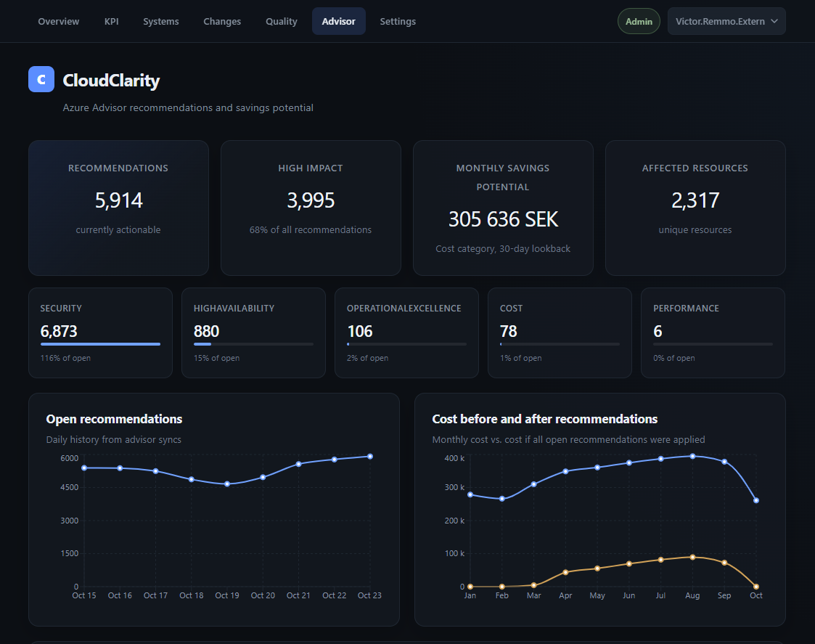Click the Oct 19 point on open recommendations chart
Image resolution: width=815 pixels, height=644 pixels.
pyautogui.click(x=227, y=484)
